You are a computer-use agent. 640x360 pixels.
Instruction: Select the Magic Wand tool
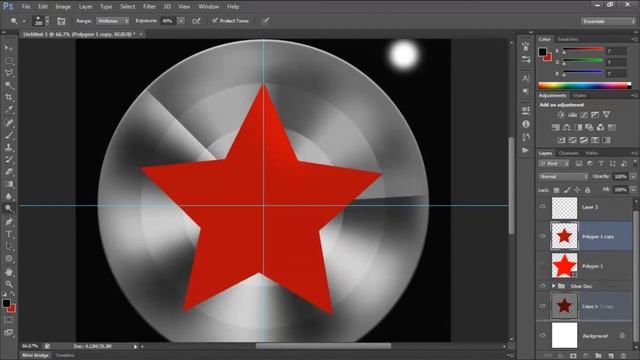click(x=9, y=85)
